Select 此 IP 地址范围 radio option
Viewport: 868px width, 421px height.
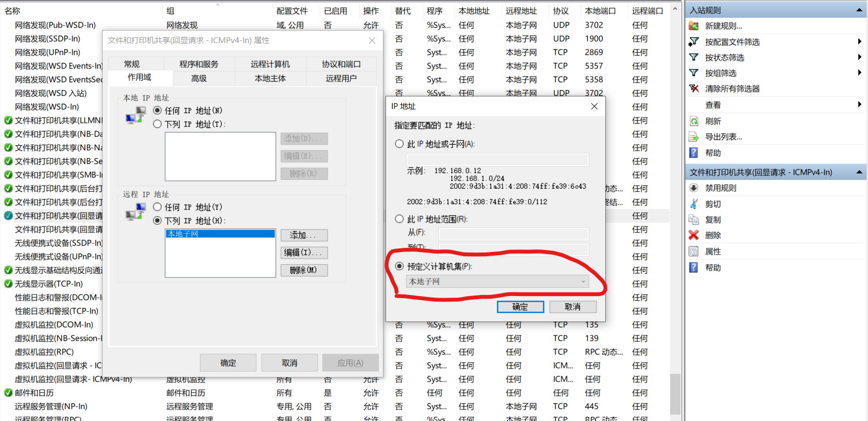(400, 219)
